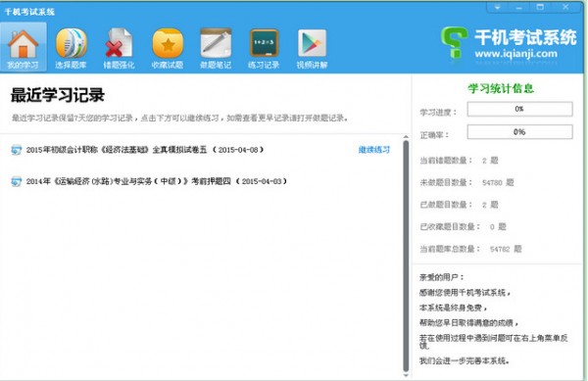Click the scrollbar up arrow
The height and width of the screenshot is (381, 588).
pos(406,137)
